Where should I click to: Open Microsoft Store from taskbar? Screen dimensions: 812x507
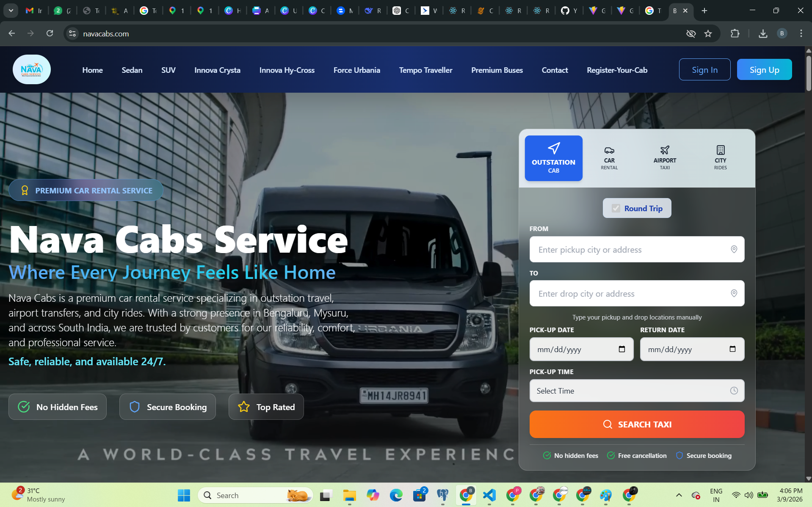click(420, 495)
